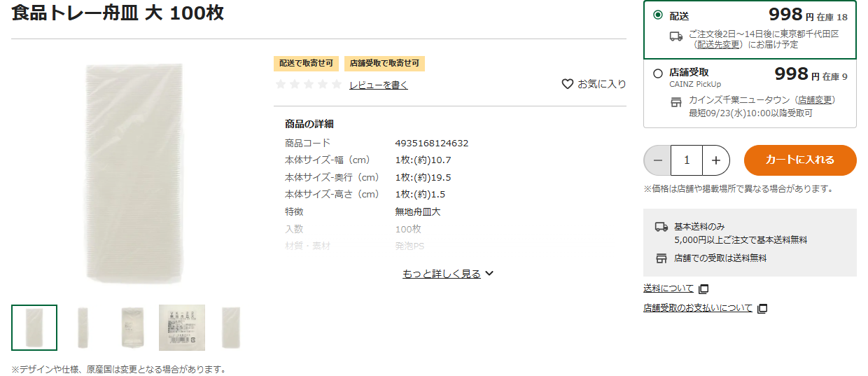The height and width of the screenshot is (376, 868).
Task: Add item with カートに入れる button
Action: tap(800, 160)
